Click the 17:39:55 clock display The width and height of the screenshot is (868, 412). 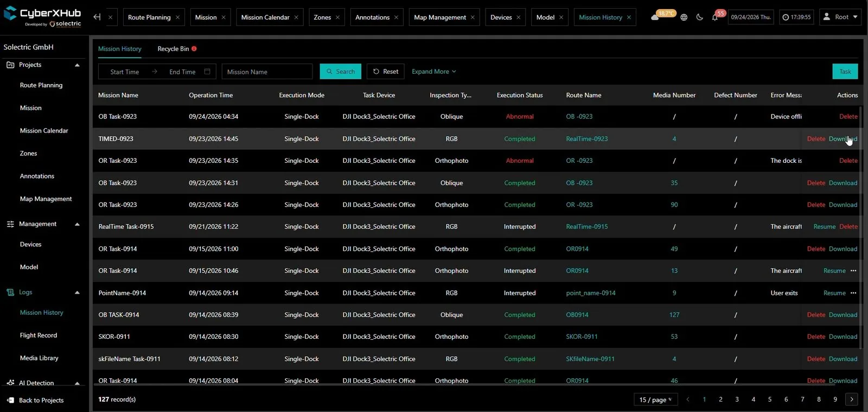796,17
